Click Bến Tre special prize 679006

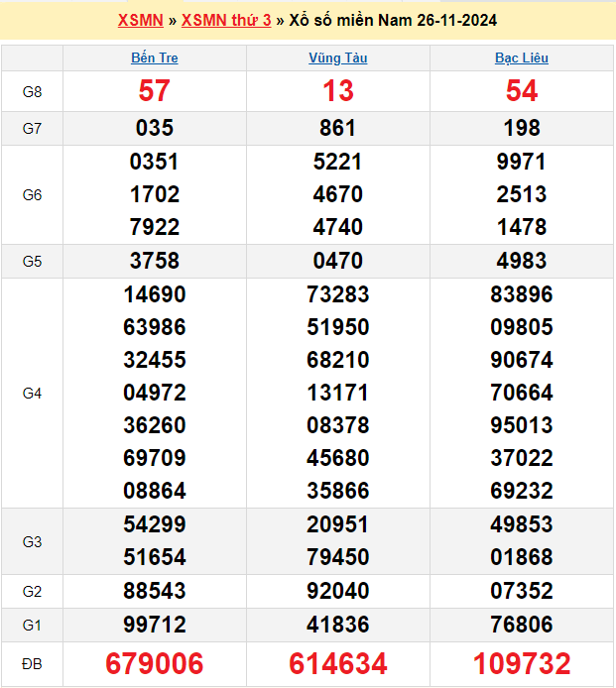[155, 663]
